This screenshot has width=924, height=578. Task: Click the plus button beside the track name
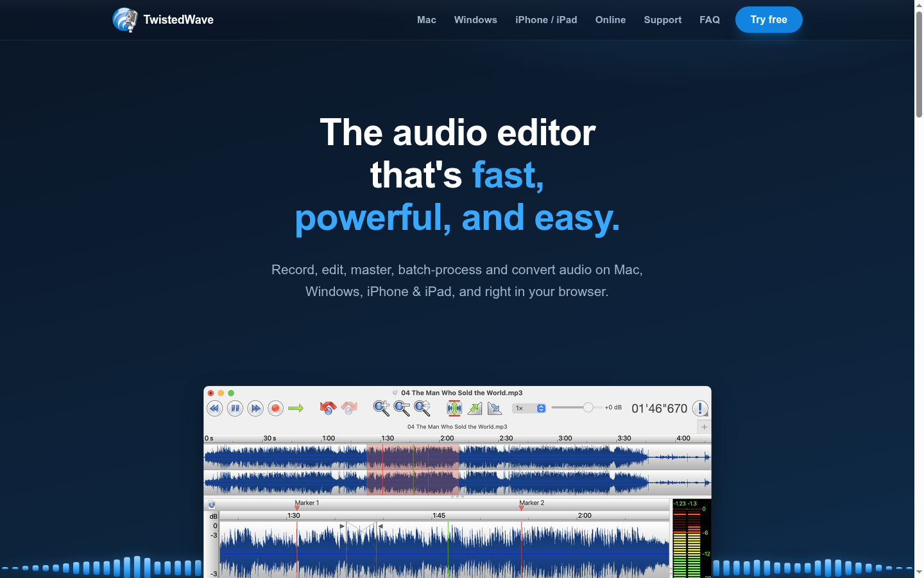(x=704, y=427)
